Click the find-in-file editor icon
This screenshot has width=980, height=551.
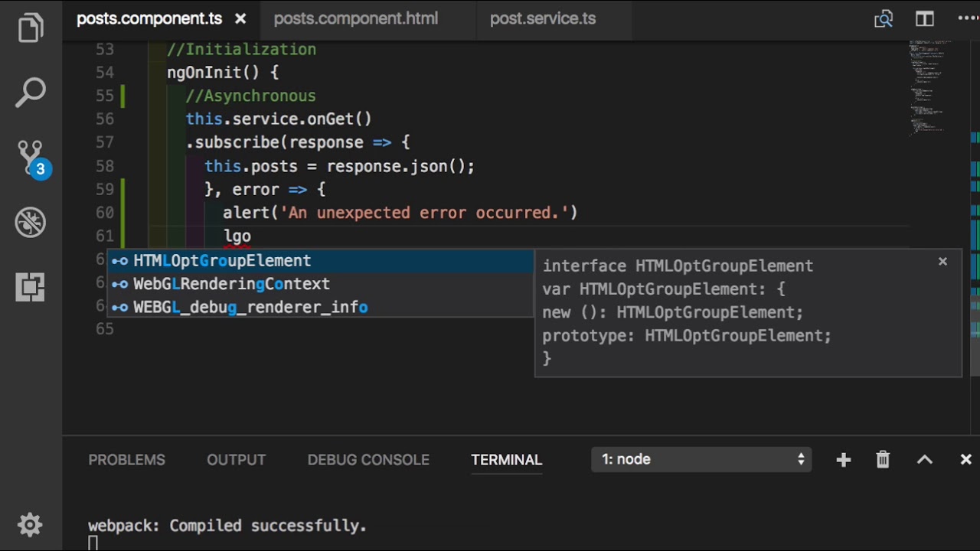[884, 19]
